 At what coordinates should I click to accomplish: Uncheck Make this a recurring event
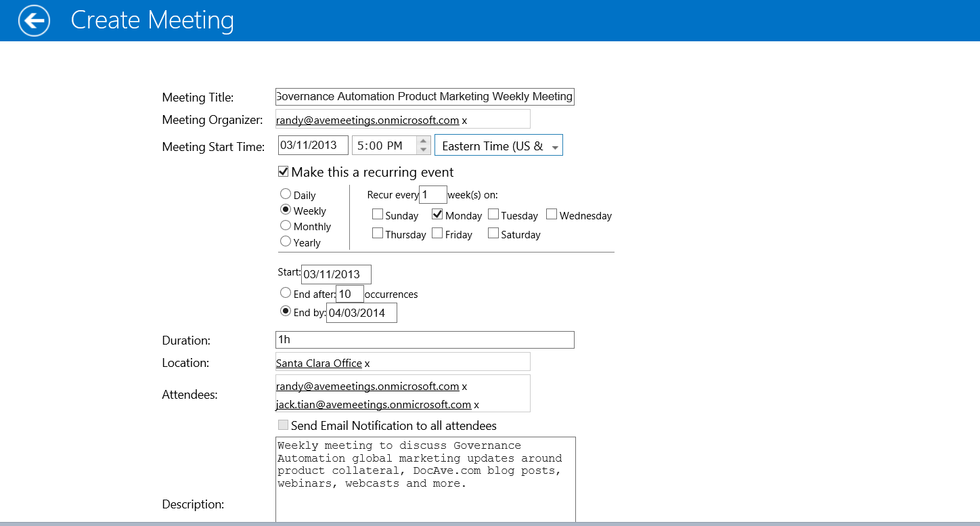click(284, 171)
